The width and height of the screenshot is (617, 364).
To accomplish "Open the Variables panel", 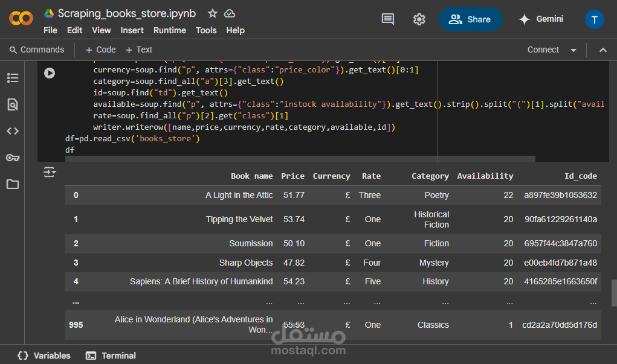I will 44,356.
